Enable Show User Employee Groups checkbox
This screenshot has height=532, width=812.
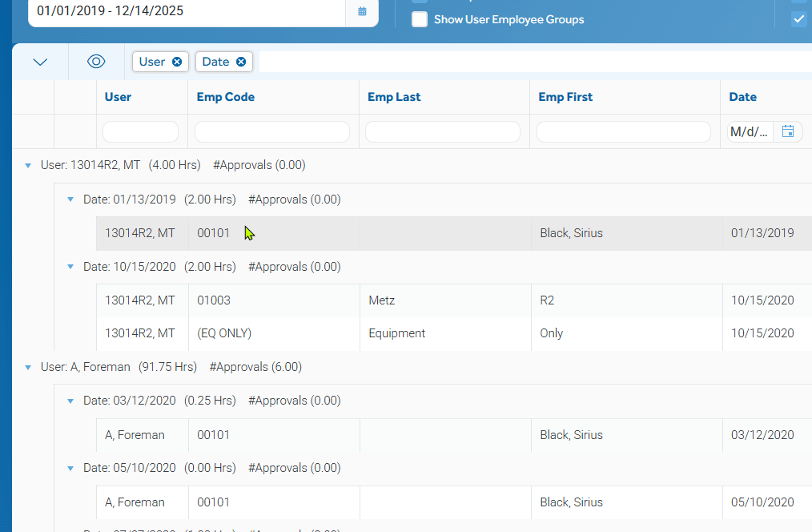pyautogui.click(x=420, y=19)
